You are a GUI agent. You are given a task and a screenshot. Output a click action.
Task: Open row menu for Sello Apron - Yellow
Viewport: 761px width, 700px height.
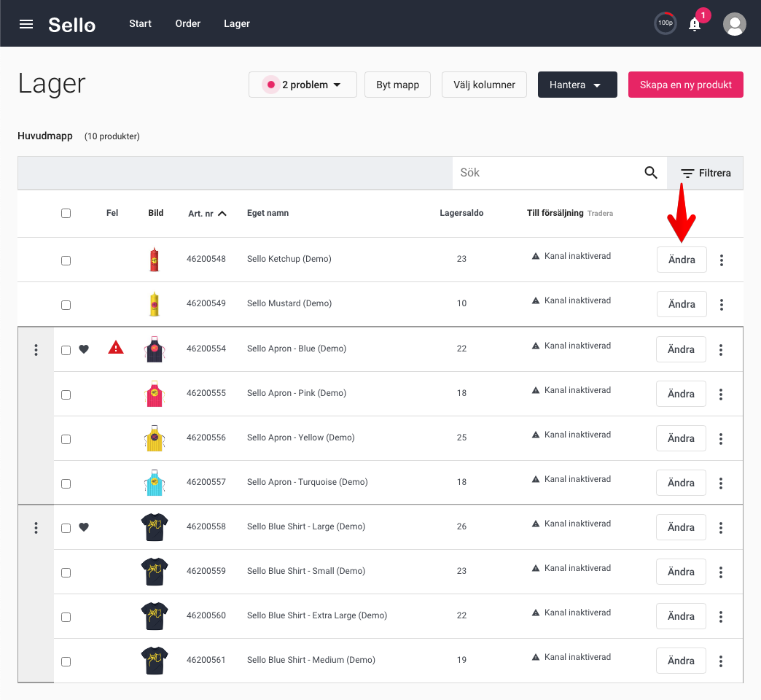click(x=721, y=439)
